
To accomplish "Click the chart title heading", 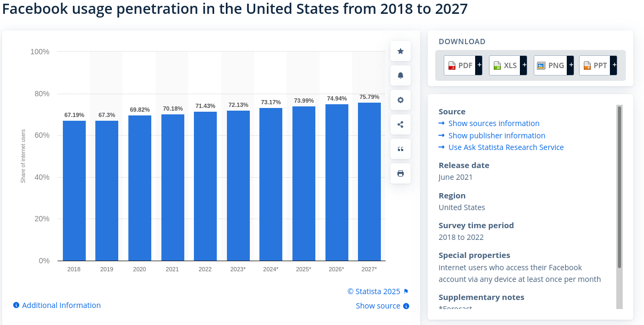I will (x=235, y=9).
